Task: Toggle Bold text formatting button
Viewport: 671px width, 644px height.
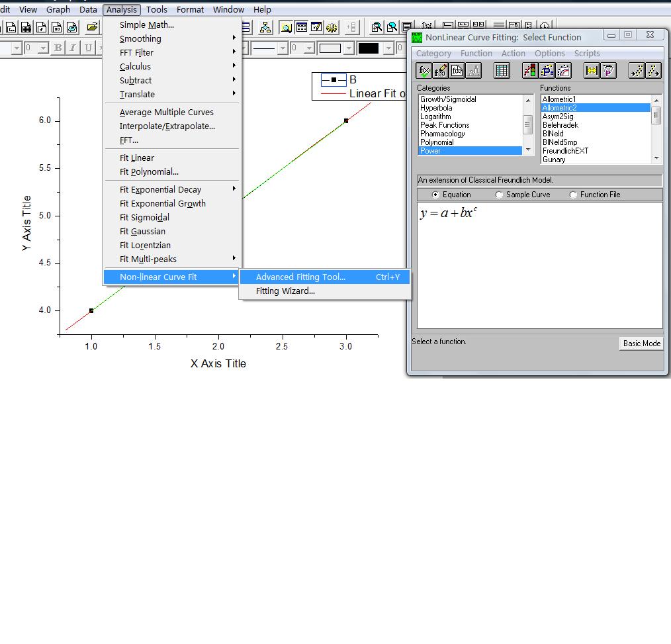Action: tap(58, 48)
